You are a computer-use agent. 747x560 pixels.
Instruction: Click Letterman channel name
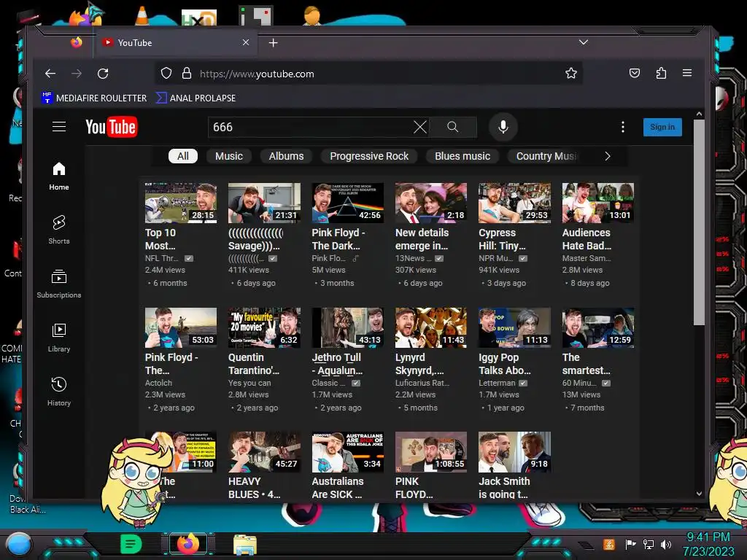click(497, 383)
